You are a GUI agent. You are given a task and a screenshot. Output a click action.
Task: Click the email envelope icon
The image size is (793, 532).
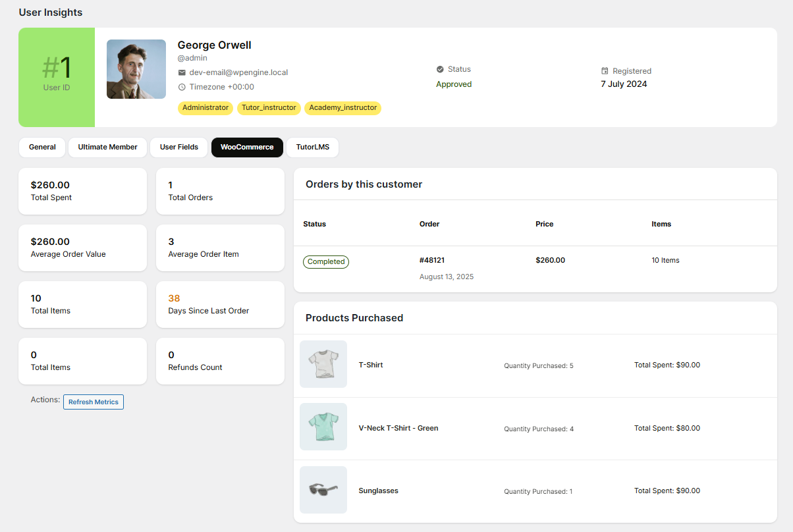(x=182, y=72)
